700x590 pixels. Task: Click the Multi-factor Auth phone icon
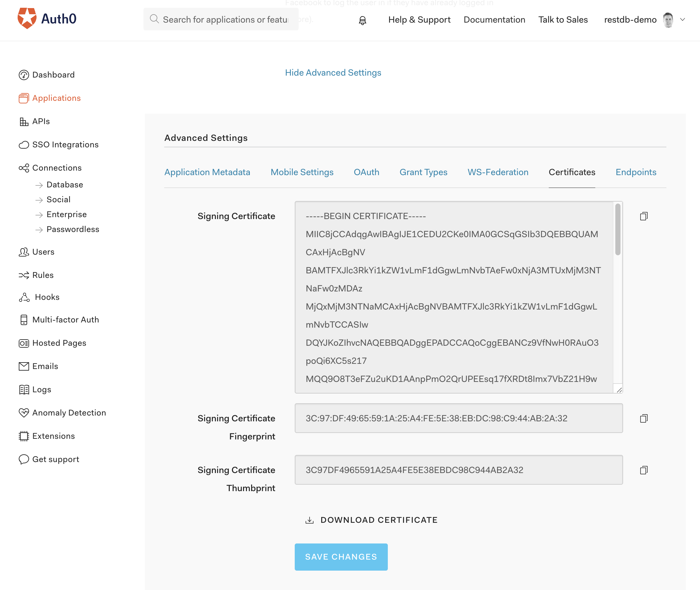tap(24, 320)
